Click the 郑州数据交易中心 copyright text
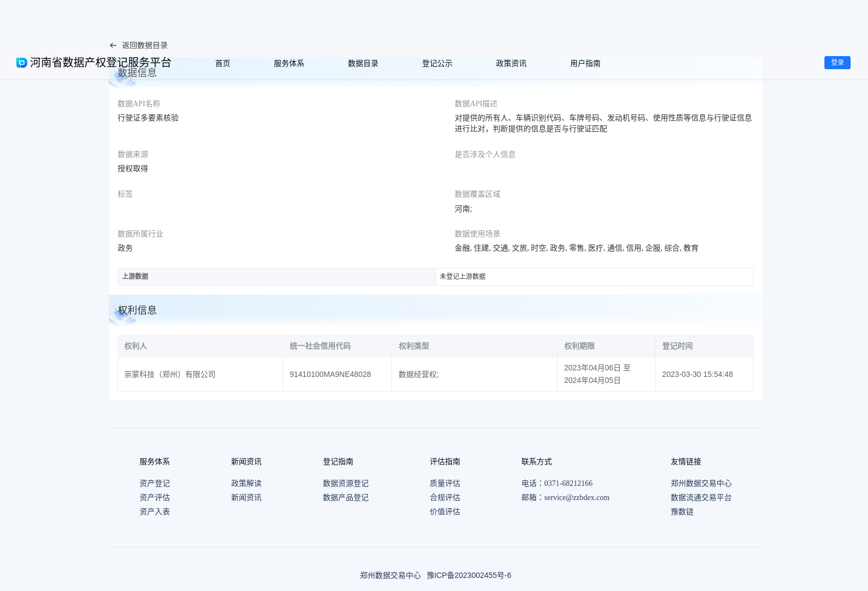The width and height of the screenshot is (868, 591). [x=390, y=575]
